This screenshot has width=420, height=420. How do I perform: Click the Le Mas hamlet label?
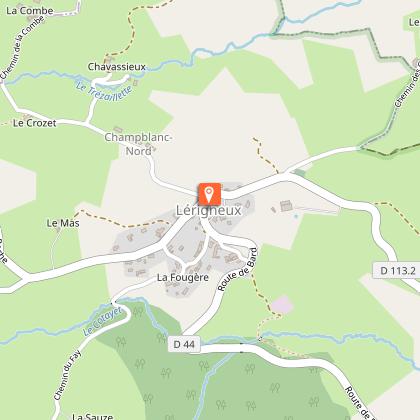tap(63, 223)
